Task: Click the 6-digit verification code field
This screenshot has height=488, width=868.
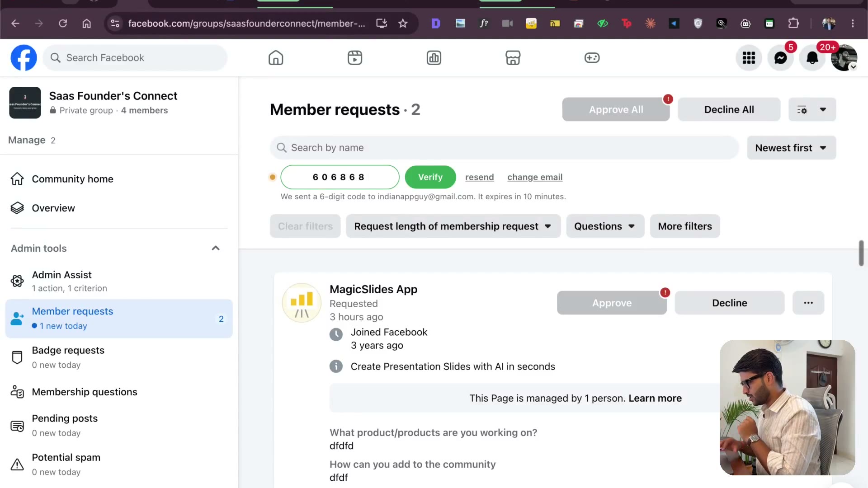Action: coord(340,177)
